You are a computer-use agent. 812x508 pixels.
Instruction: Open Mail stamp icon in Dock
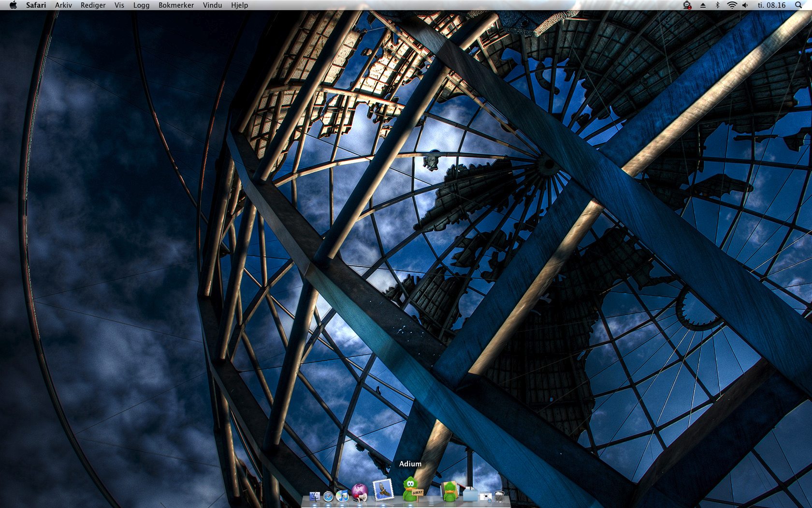tap(383, 490)
